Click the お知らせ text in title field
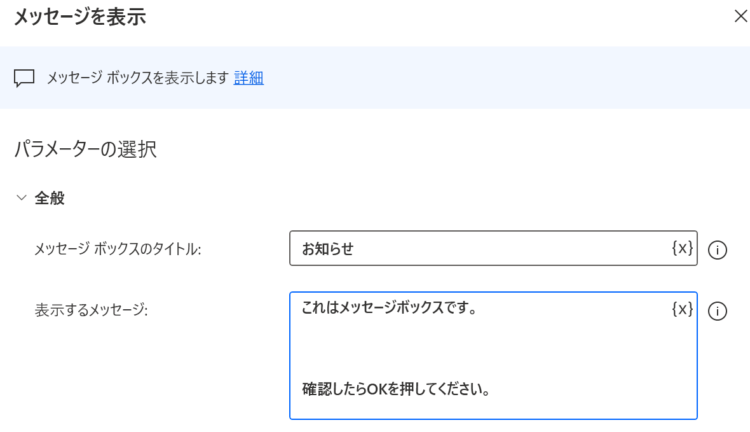Viewport: 750px width, 432px height. click(328, 249)
